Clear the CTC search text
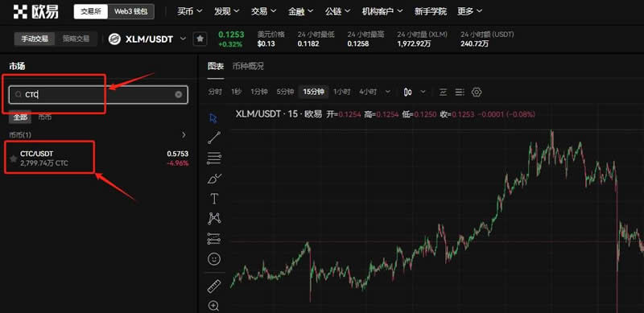 (x=178, y=94)
